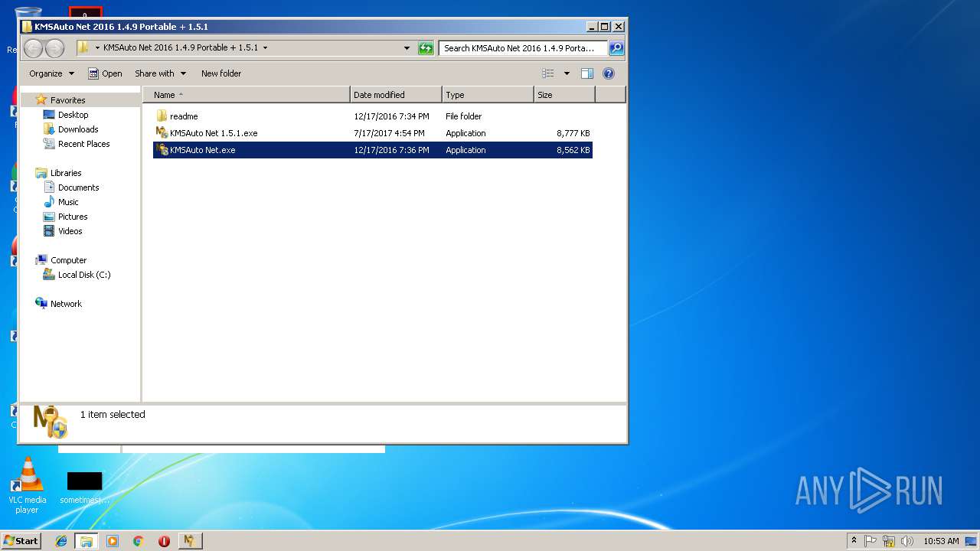Select Network in the navigation pane

click(66, 304)
